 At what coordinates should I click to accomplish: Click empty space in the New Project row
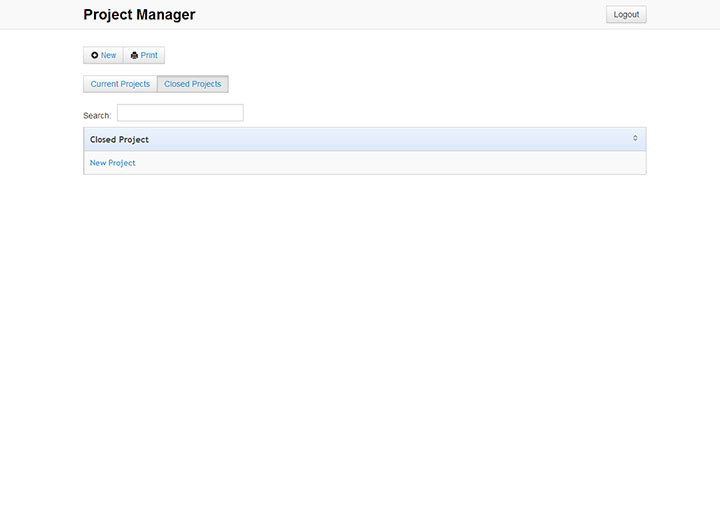click(x=400, y=163)
